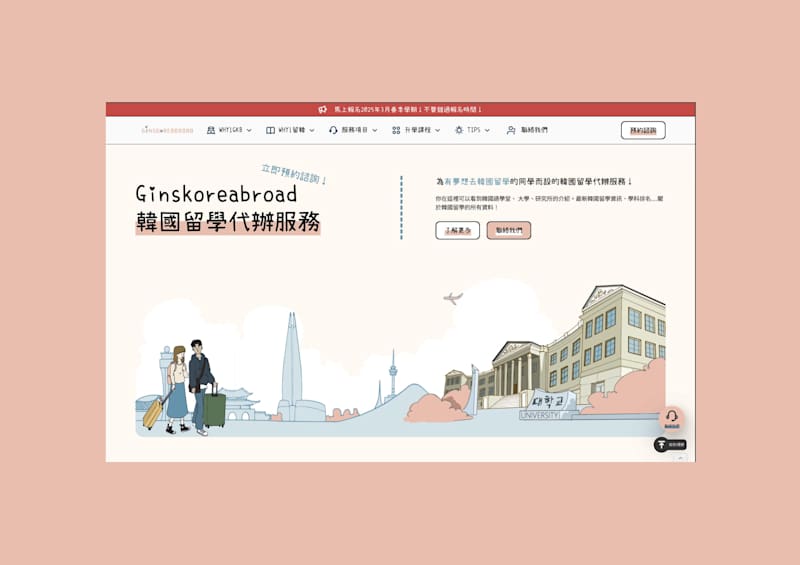Expand the 升學課程 menu chevron
Screen dimensions: 800x565
click(437, 130)
